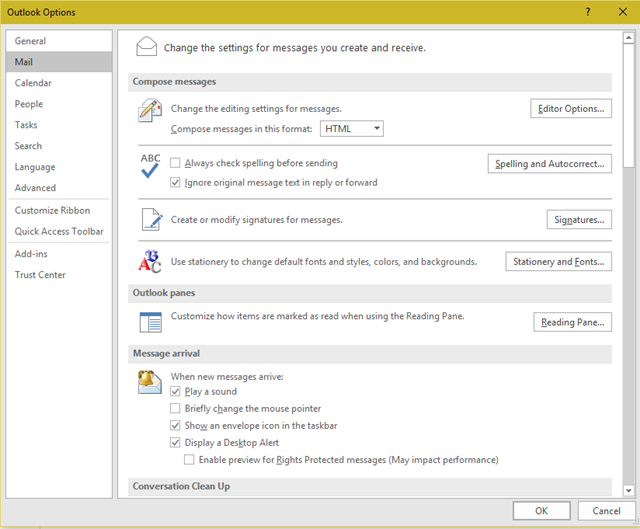This screenshot has width=640, height=529.
Task: Click the Message arrival section header
Action: click(x=370, y=353)
